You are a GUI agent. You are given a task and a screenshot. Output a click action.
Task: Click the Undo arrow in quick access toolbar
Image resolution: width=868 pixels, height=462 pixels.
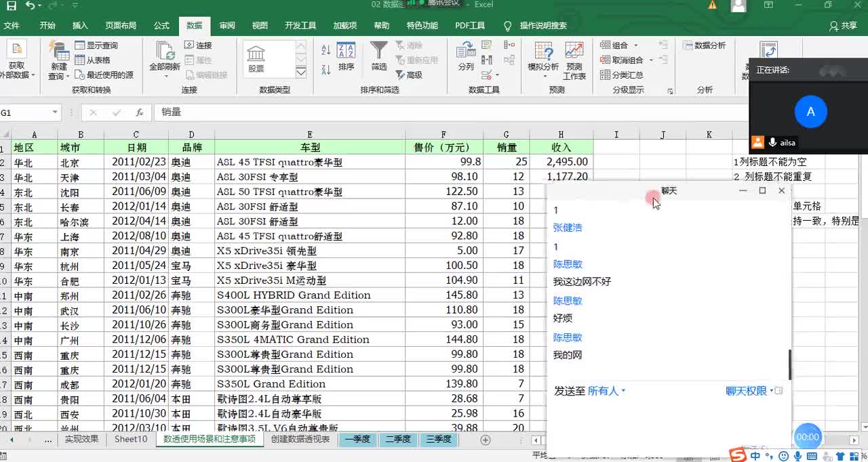(x=31, y=5)
